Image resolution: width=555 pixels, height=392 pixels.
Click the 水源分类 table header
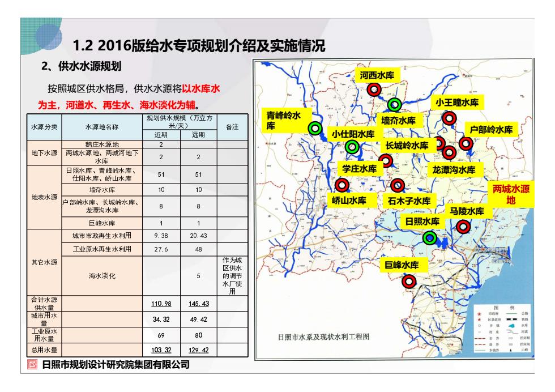point(44,127)
